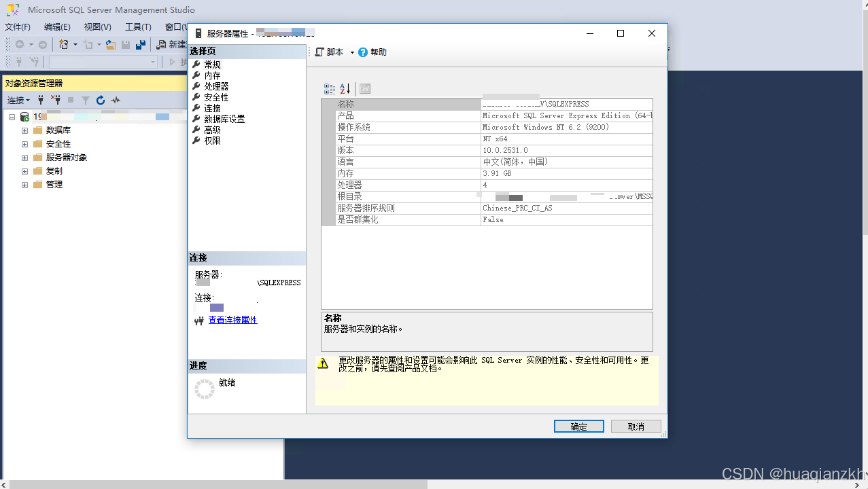The width and height of the screenshot is (868, 489).
Task: Click the Activity Monitor pulse icon
Action: tap(116, 101)
